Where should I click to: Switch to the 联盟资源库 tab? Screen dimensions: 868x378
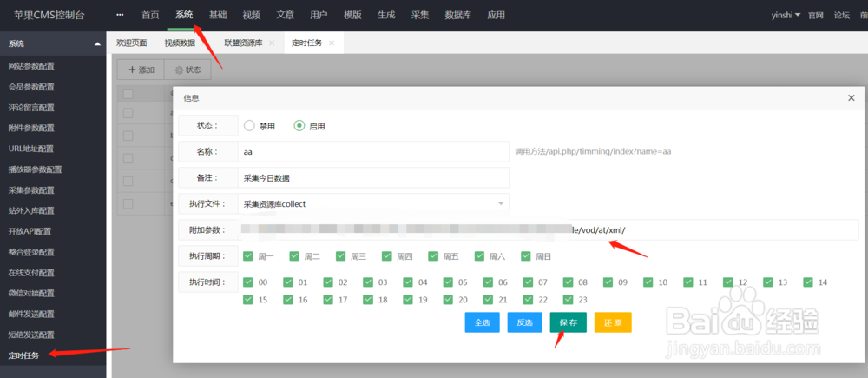(x=244, y=43)
